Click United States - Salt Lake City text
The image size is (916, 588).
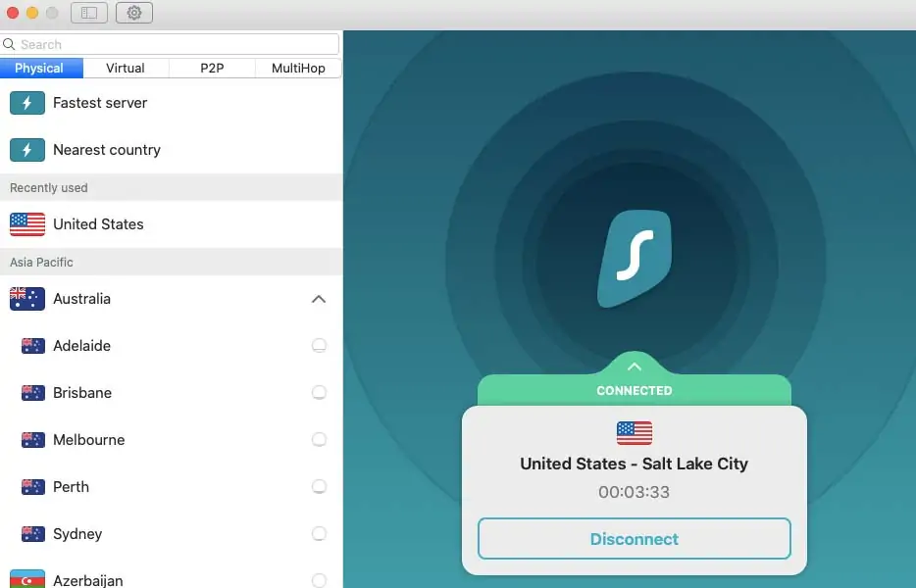635,464
